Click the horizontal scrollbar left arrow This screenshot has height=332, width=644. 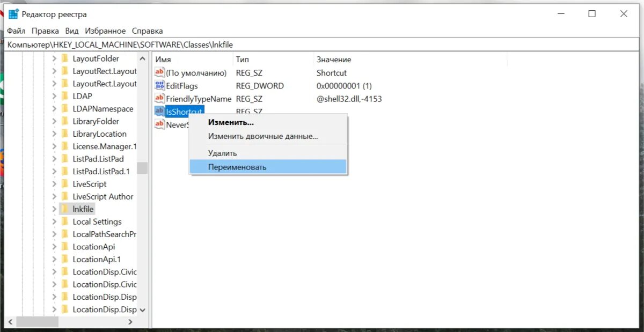click(x=10, y=321)
